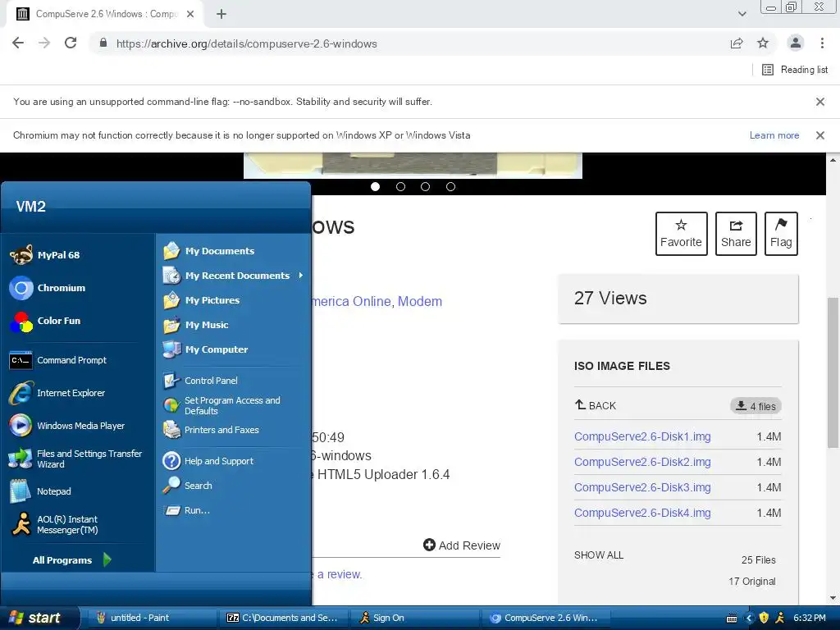
Task: Select the third carousel dot
Action: coord(426,186)
